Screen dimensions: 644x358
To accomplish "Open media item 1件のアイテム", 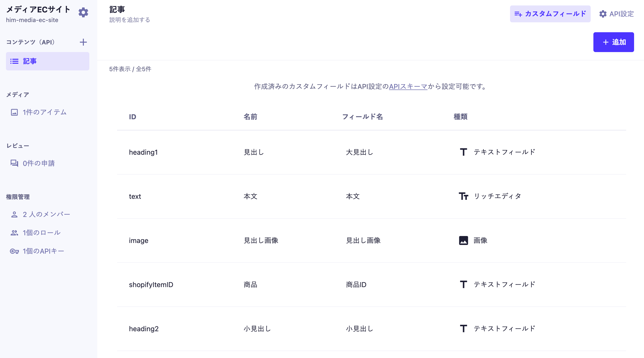I will (x=44, y=112).
